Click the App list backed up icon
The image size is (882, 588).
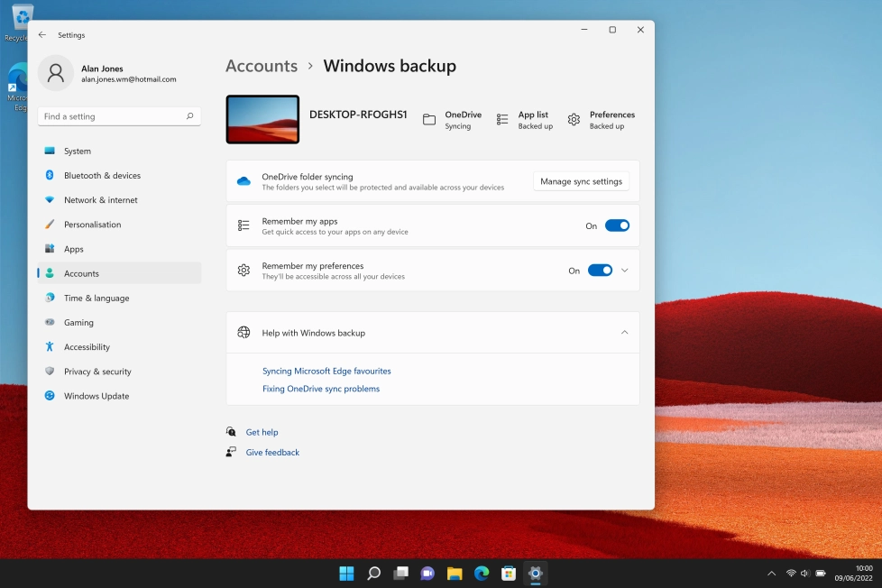pyautogui.click(x=501, y=119)
